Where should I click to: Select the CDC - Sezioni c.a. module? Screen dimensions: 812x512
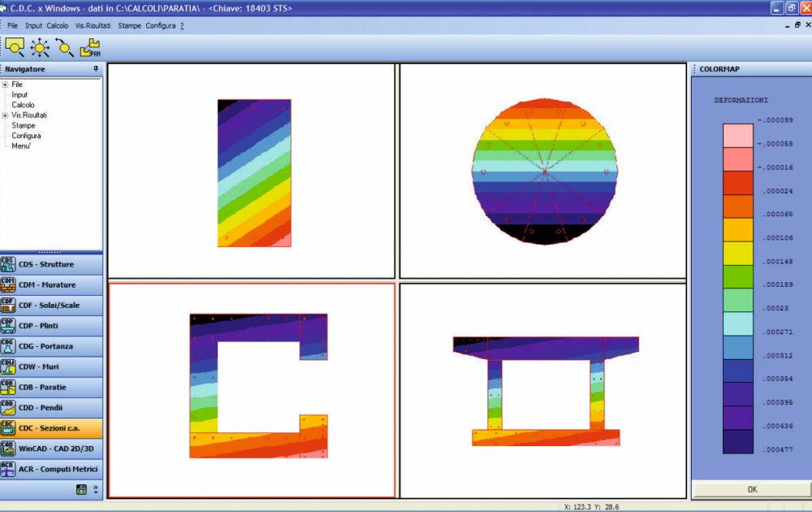(x=51, y=428)
